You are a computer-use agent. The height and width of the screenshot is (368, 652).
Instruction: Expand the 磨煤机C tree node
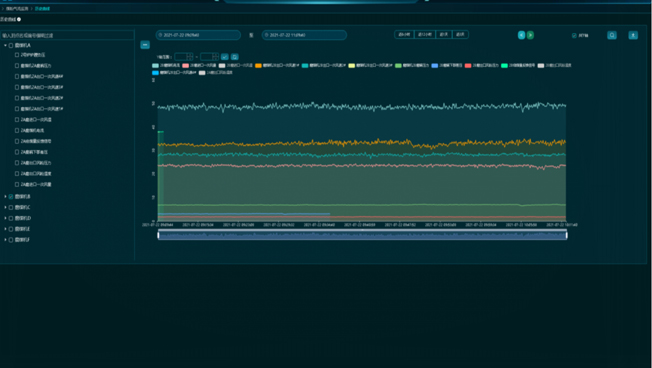(5, 207)
